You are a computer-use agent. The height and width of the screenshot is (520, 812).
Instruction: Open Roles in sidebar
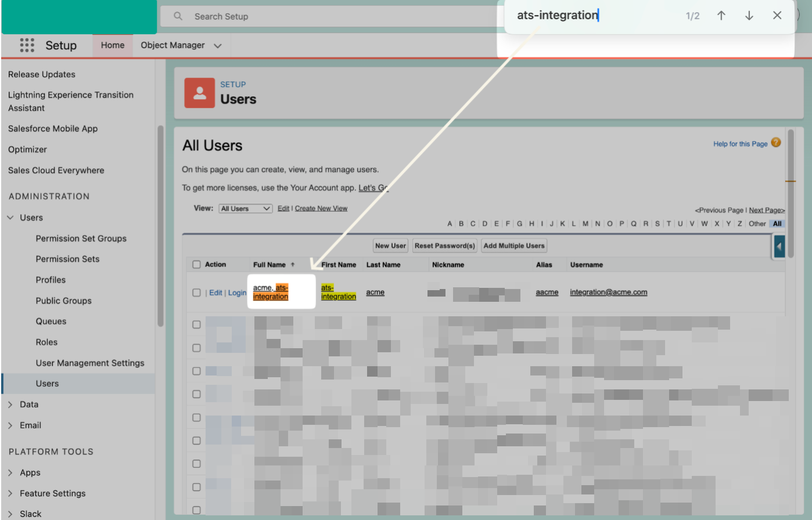click(x=46, y=342)
